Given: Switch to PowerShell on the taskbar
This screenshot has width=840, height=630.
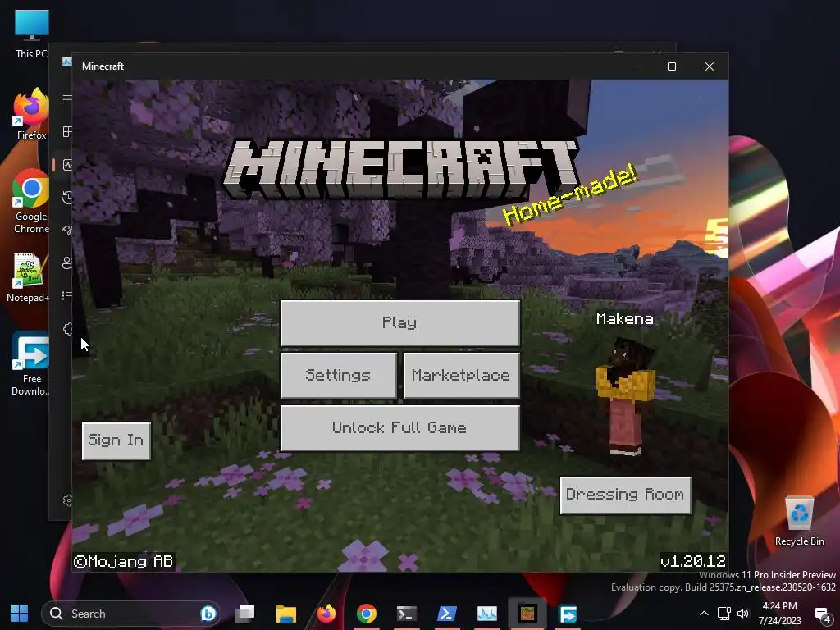Looking at the screenshot, I should [447, 614].
